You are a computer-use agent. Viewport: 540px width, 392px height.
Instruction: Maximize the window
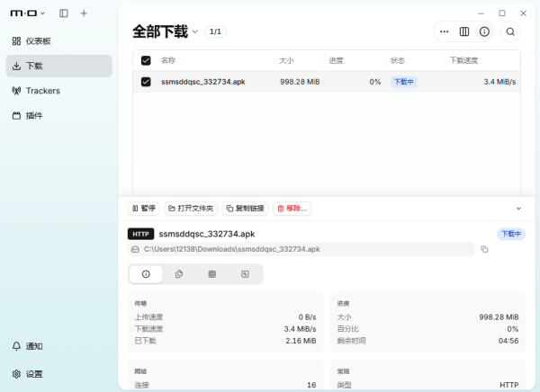coord(502,13)
